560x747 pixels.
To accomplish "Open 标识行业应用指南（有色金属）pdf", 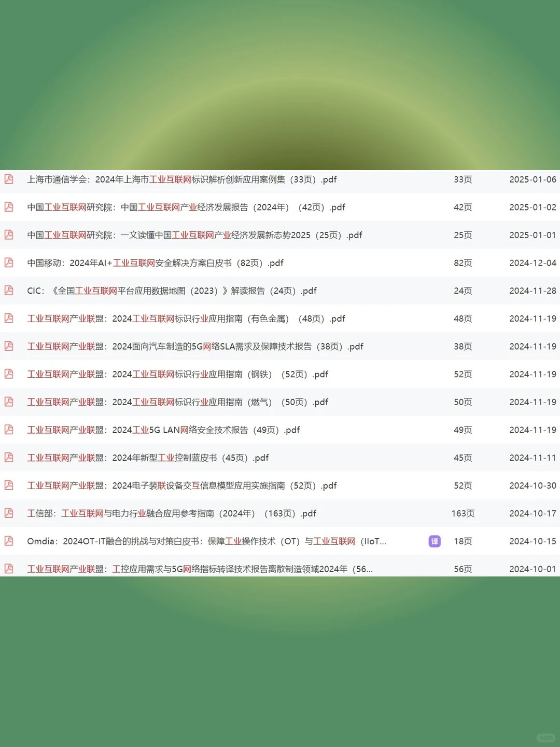I will 186,319.
